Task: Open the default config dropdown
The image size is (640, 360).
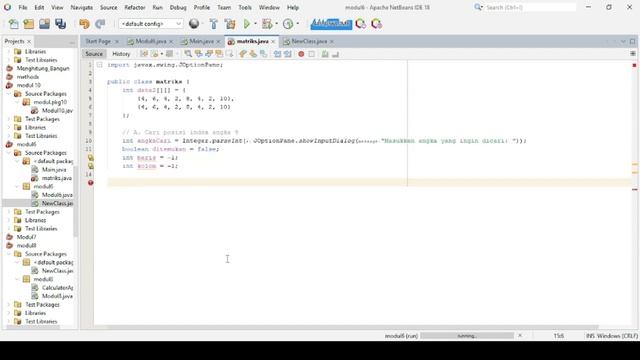Action: 151,24
